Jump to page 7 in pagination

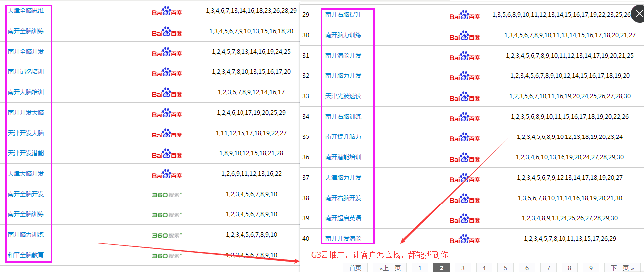[x=548, y=268]
